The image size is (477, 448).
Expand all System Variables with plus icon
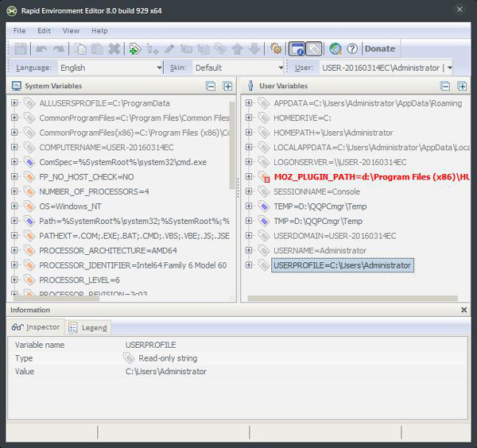227,86
